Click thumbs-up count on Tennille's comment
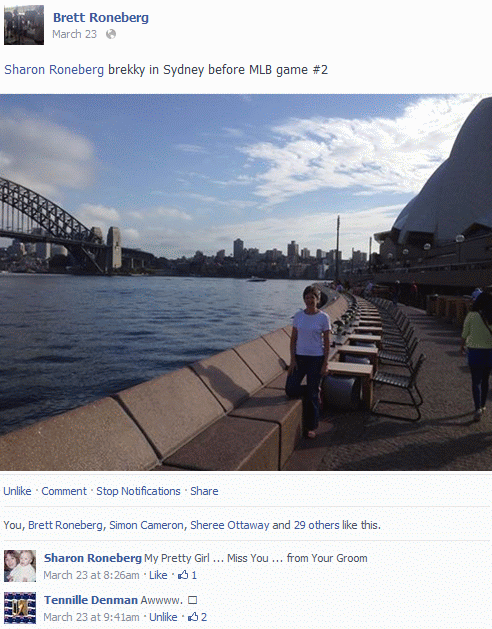The height and width of the screenshot is (629, 492). coord(203,617)
